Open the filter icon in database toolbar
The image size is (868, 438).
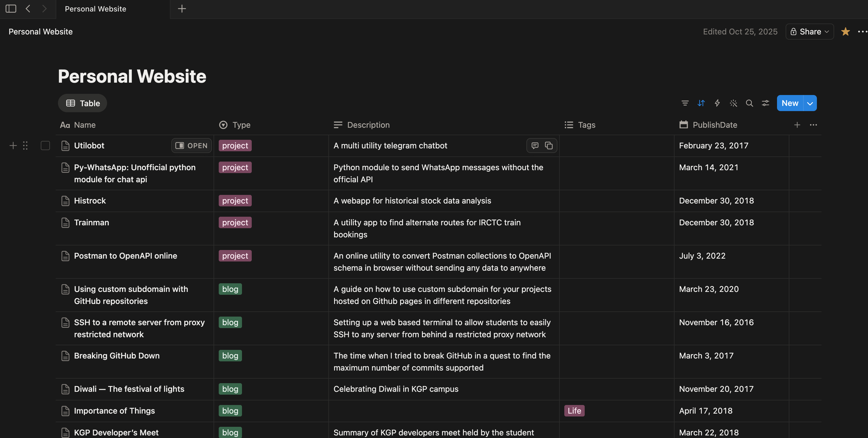[685, 103]
